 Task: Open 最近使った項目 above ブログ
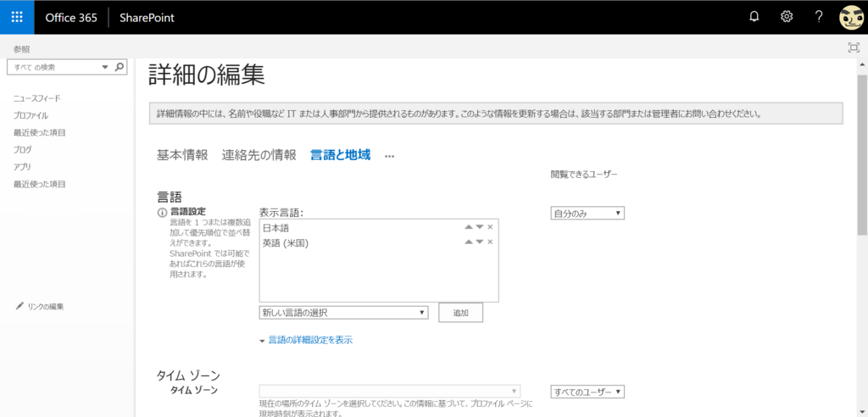point(40,133)
